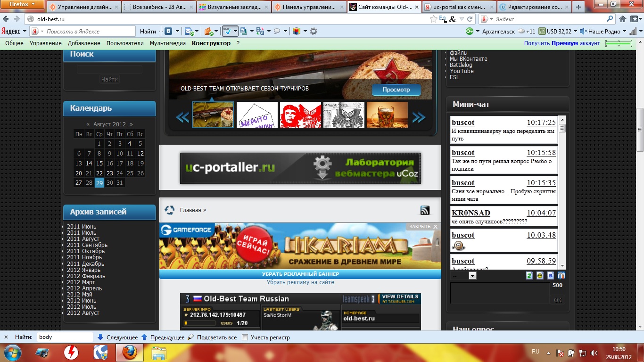Open the Firefox menu button dropdown
The width and height of the screenshot is (644, 362).
click(23, 4)
